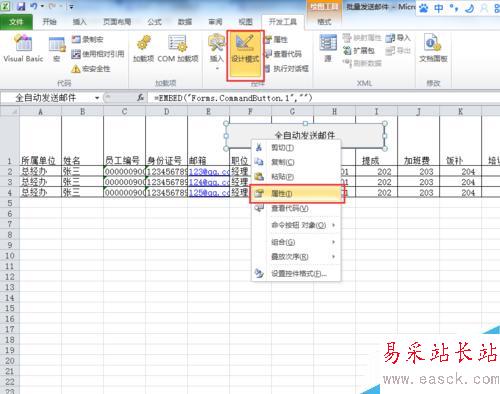The width and height of the screenshot is (500, 394).
Task: Open COM Add-Ins dialog
Action: point(178,49)
